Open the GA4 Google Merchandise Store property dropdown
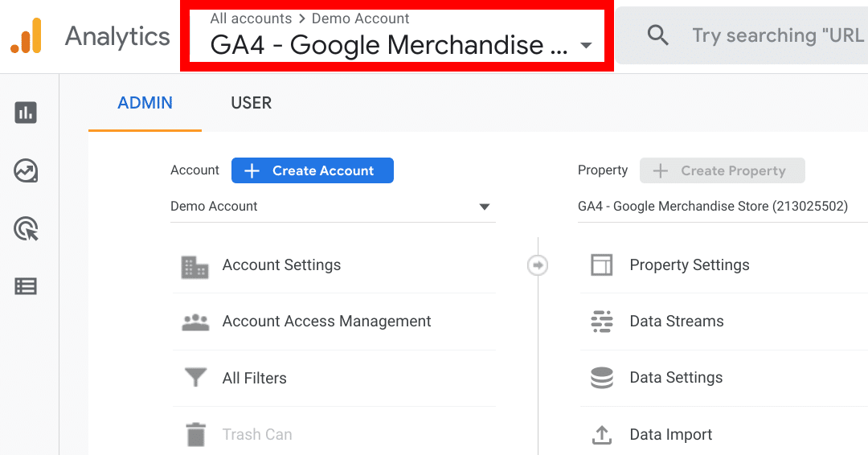This screenshot has width=868, height=455. [x=712, y=207]
